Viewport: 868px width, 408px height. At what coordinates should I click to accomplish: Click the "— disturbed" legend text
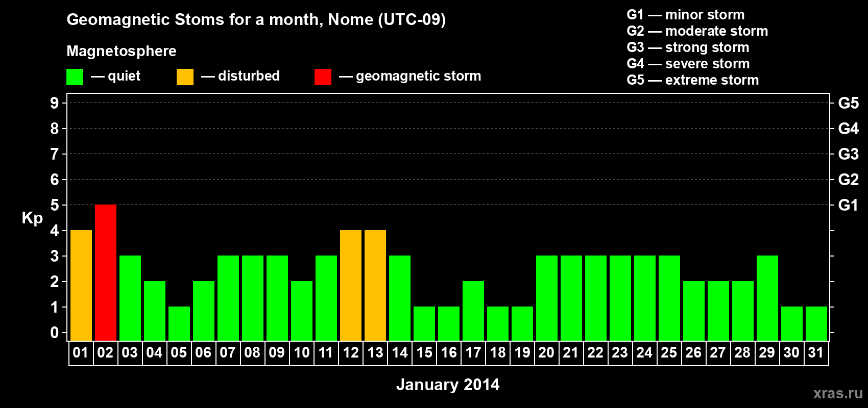pyautogui.click(x=240, y=76)
